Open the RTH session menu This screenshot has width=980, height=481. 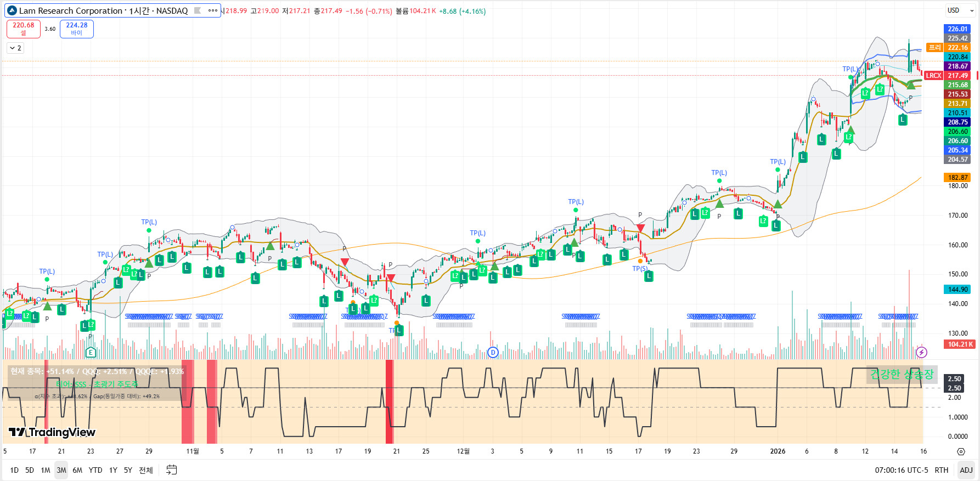click(x=942, y=470)
